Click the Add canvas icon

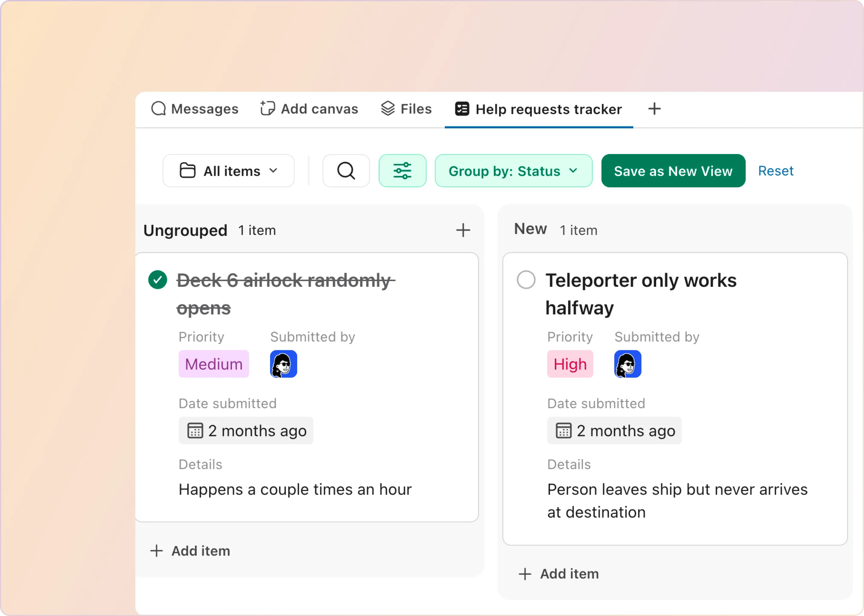[x=267, y=109]
